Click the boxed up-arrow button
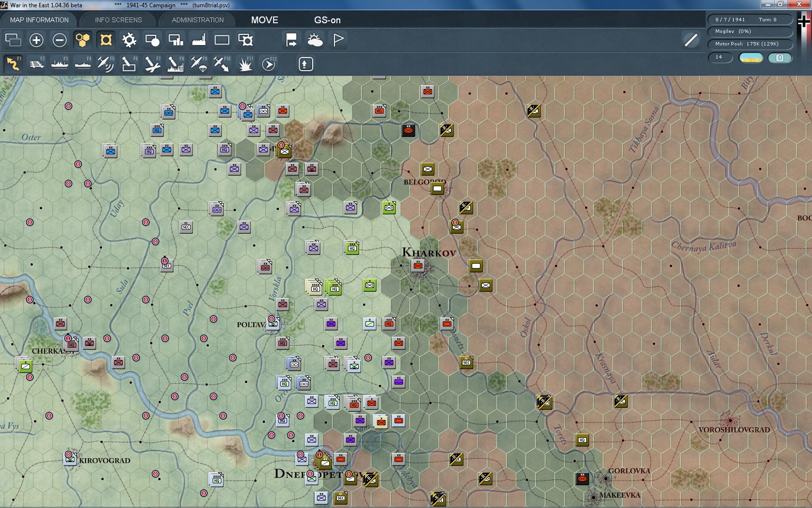 click(305, 64)
